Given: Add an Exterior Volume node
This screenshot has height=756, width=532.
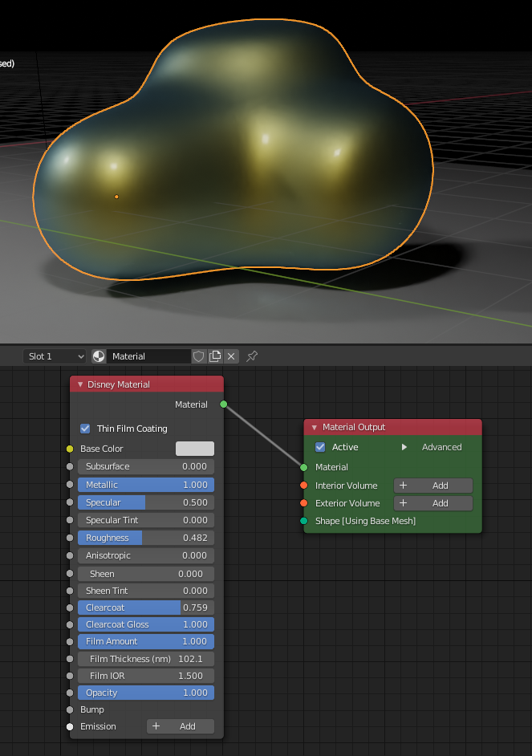Looking at the screenshot, I should coord(433,503).
